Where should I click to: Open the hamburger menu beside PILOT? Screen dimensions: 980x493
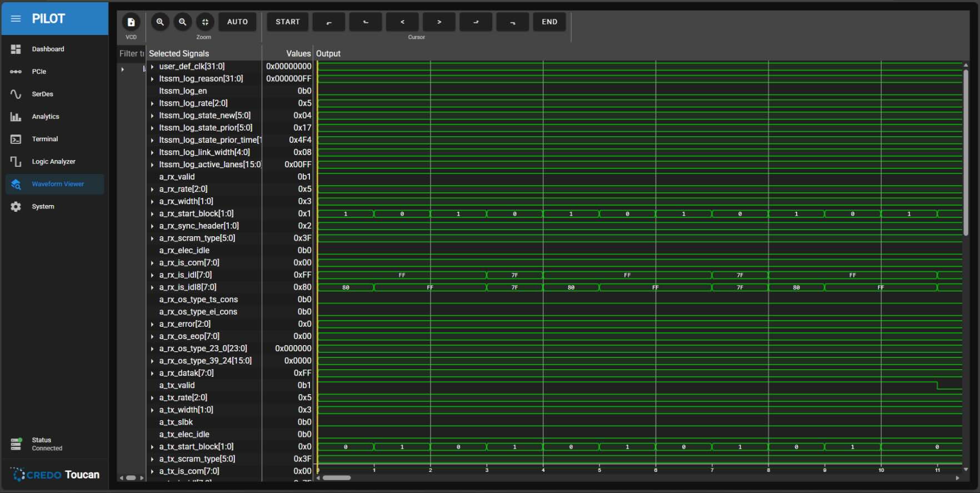16,19
